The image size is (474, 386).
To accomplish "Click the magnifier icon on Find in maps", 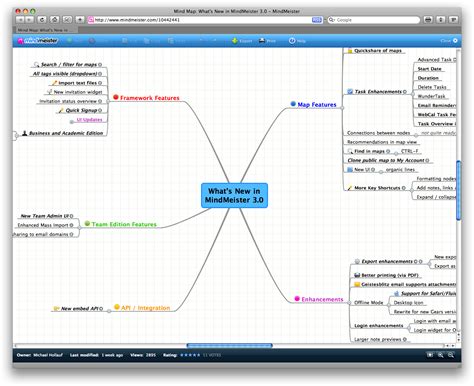I will 350,151.
